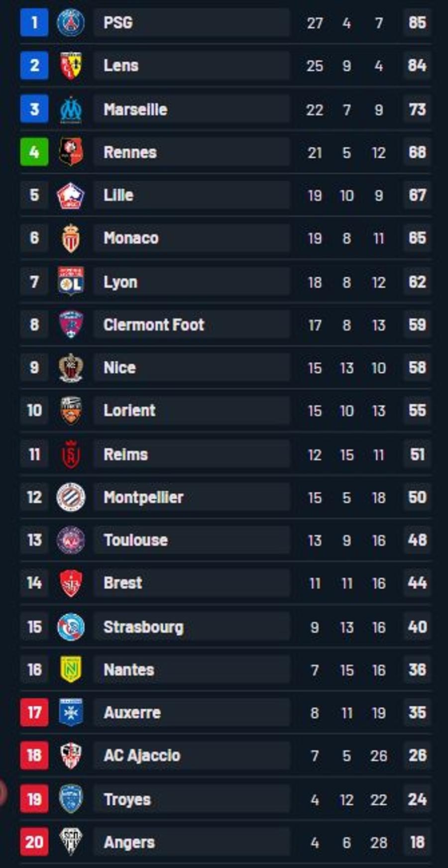Click the green position 4 badge
Screen dimensions: 448x868
coord(34,152)
